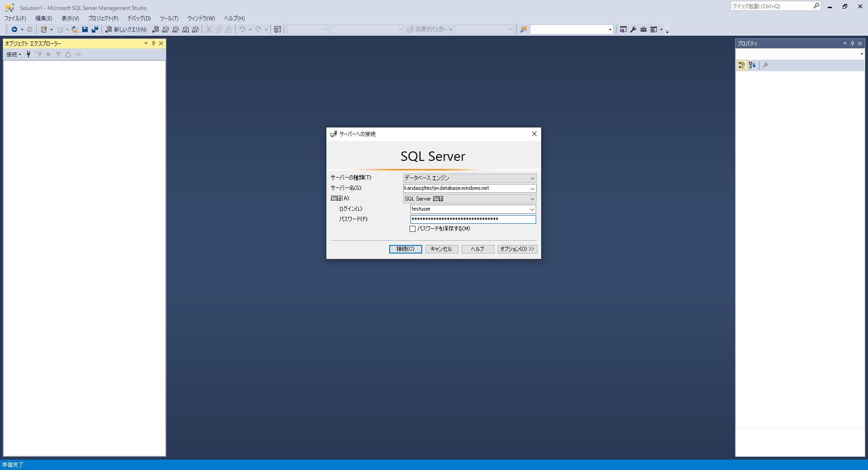Click the plug icon in Object Explorer
868x470 pixels.
[28, 54]
